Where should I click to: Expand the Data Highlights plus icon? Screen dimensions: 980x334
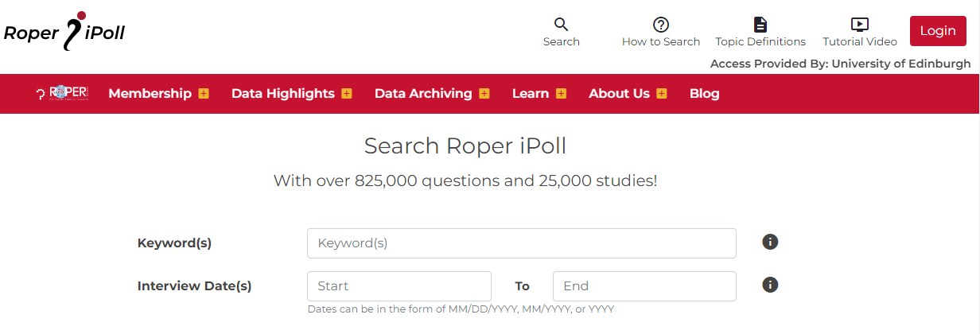click(x=347, y=94)
